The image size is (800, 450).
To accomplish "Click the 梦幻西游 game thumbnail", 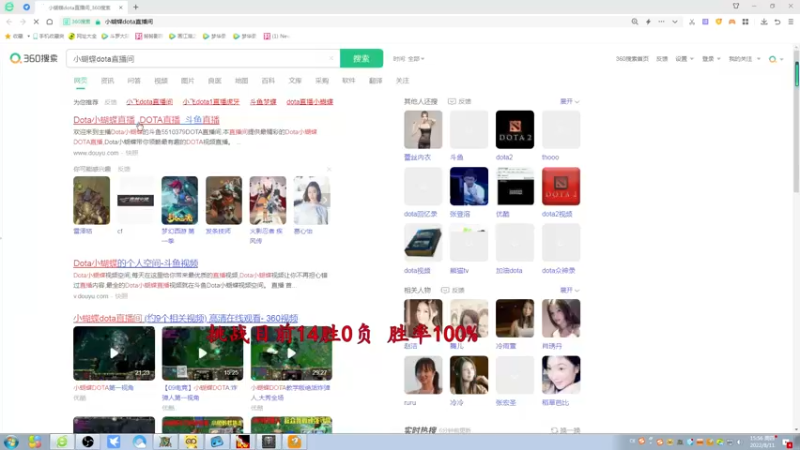I will pyautogui.click(x=180, y=200).
